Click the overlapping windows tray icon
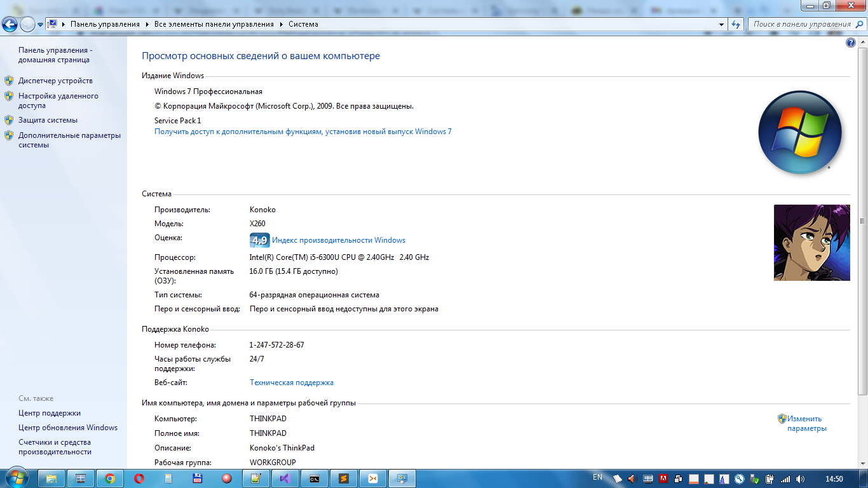The height and width of the screenshot is (488, 868). (x=679, y=478)
